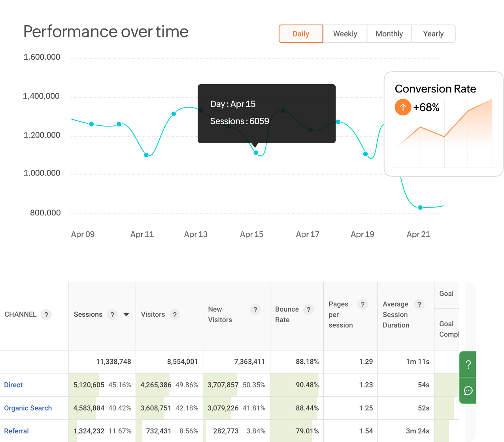Viewport: 504px width, 442px height.
Task: Open help for Average Session Duration
Action: pyautogui.click(x=419, y=304)
